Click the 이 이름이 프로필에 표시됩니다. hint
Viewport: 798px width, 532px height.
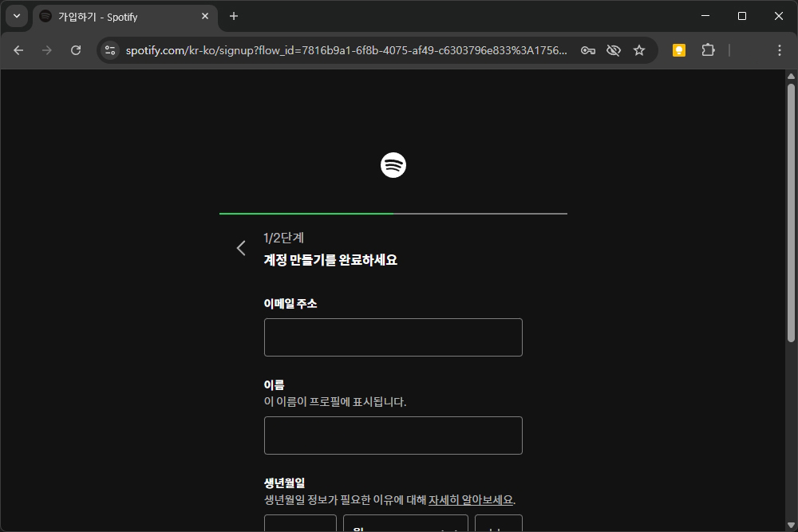(335, 402)
